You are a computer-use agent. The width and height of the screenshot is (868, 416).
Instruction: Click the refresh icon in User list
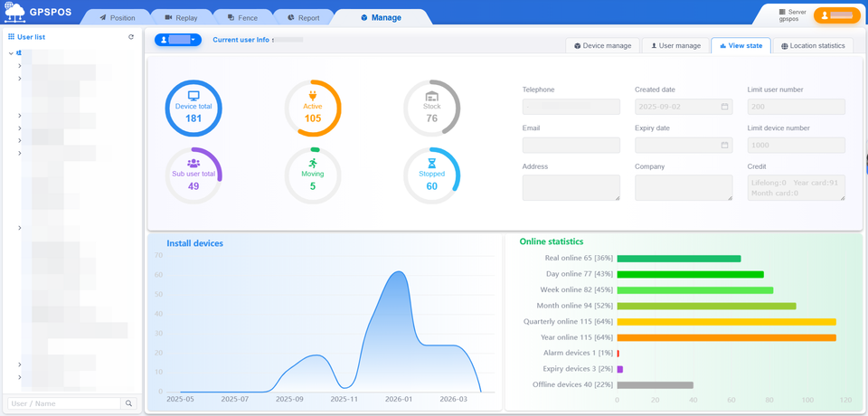point(131,37)
